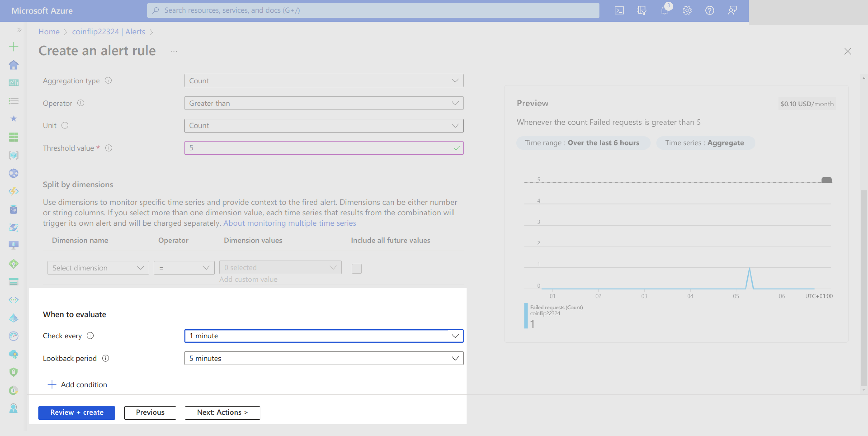The height and width of the screenshot is (436, 868).
Task: Expand the Check every dropdown
Action: (x=323, y=336)
